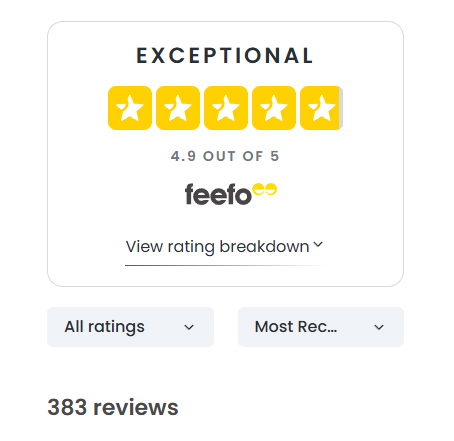Expand View rating breakdown
The width and height of the screenshot is (454, 441).
click(x=224, y=247)
